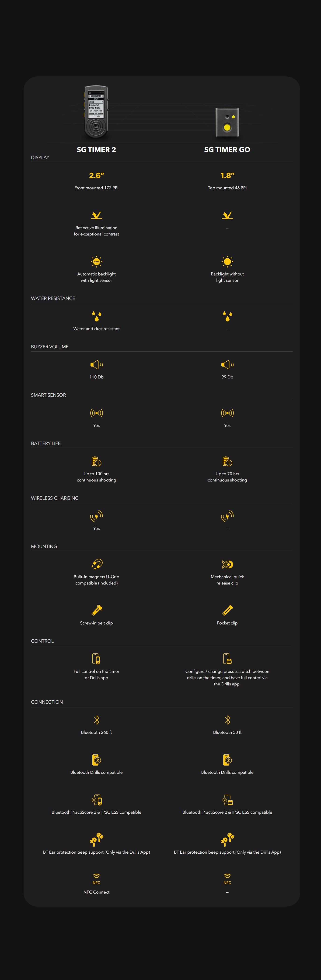Viewport: 321px width, 980px height.
Task: Click Bluetooth icon above 'Bluetooth 260 ft'
Action: coord(97,720)
